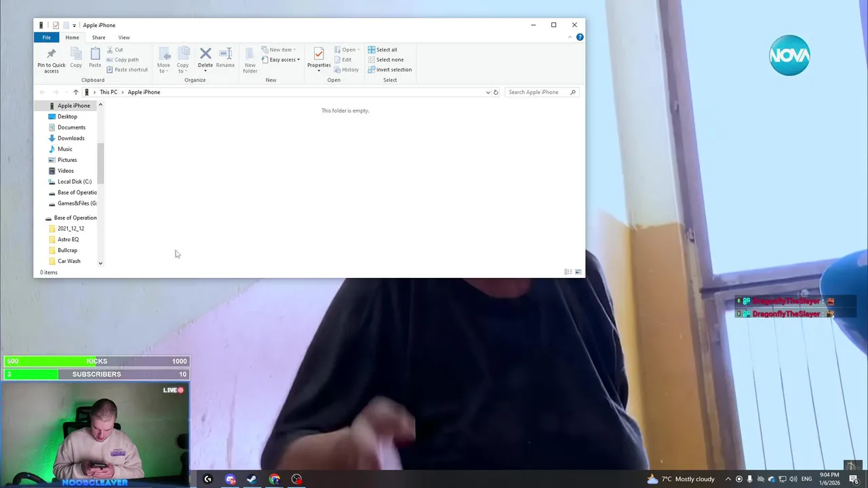The height and width of the screenshot is (488, 868).
Task: Open Quick Access Toolbar customize dropdown
Action: click(74, 25)
